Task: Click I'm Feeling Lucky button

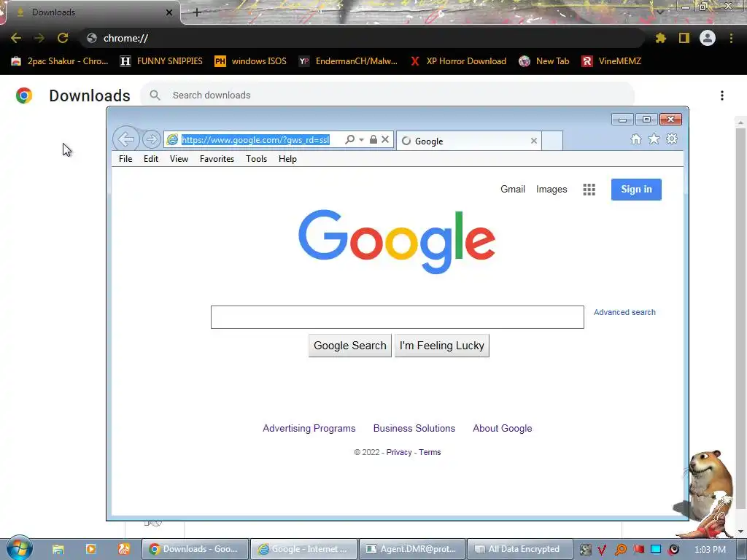Action: 441,346
